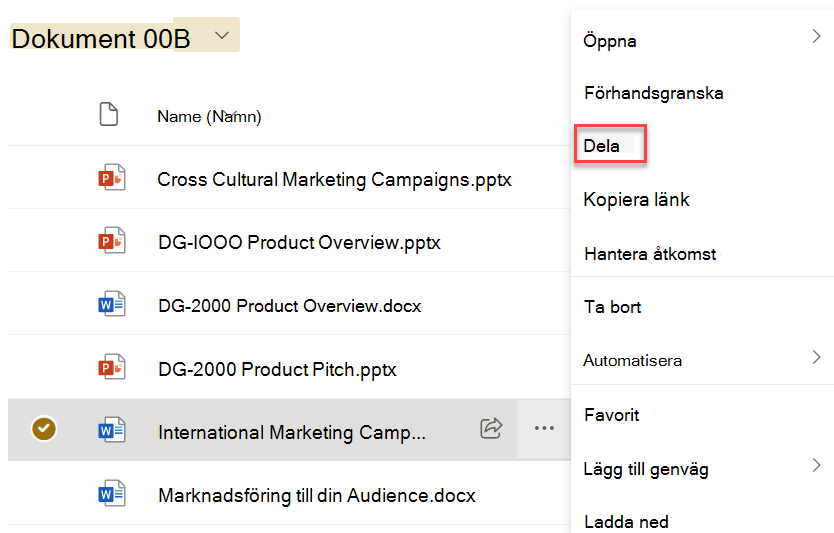Open the more actions ellipsis on the selected row

point(544,428)
